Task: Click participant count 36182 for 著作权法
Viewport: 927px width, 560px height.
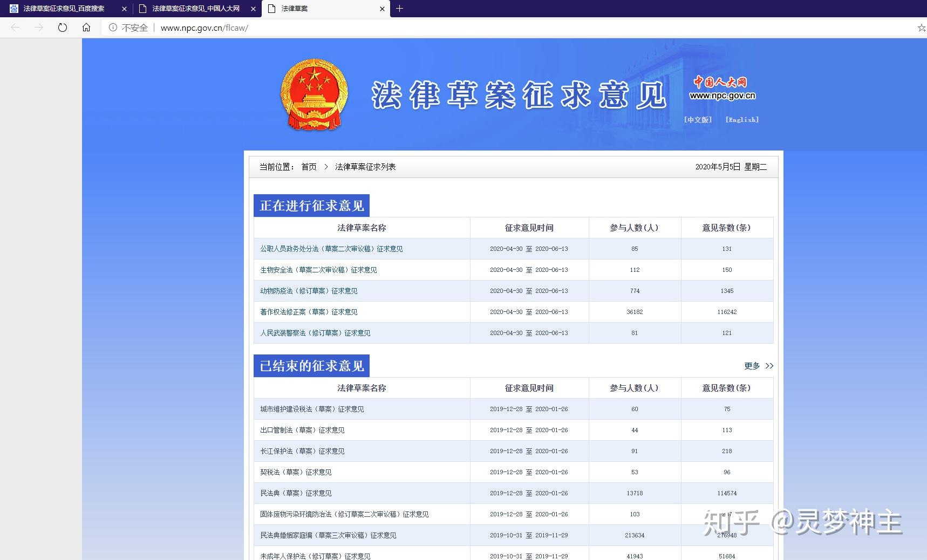Action: click(635, 312)
